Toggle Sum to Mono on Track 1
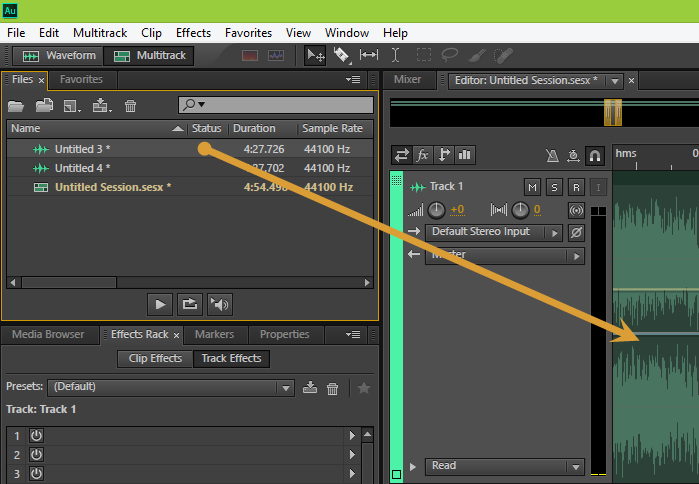The width and height of the screenshot is (699, 484). (x=576, y=210)
